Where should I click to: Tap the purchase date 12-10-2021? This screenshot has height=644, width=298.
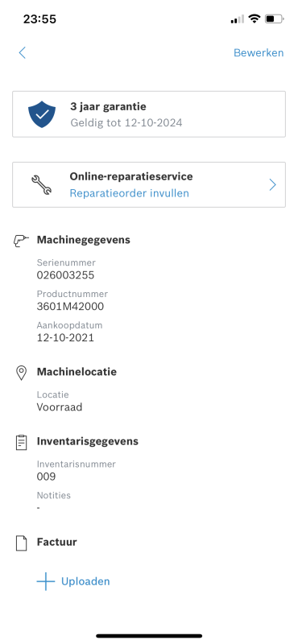coord(65,337)
